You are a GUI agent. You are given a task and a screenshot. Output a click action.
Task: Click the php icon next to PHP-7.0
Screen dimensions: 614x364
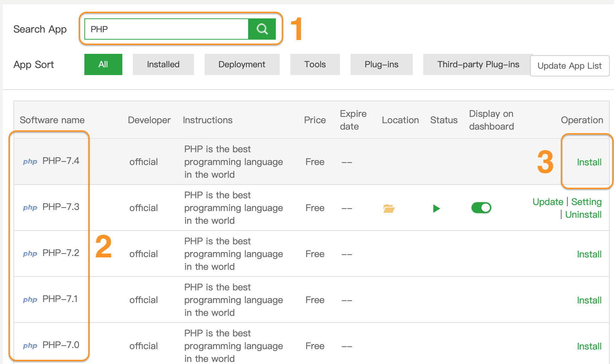30,346
